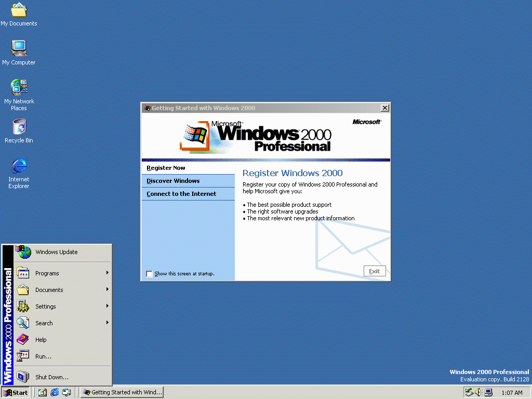Click the Getting Started taskbar button
The image size is (532, 399).
122,392
